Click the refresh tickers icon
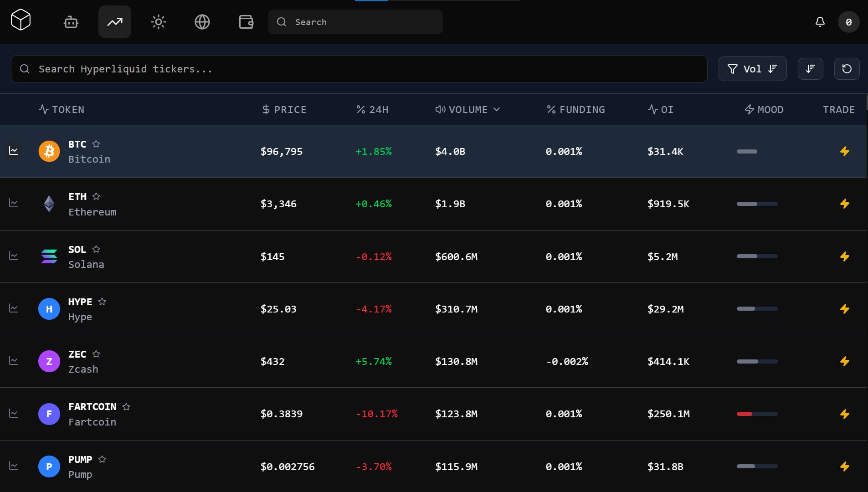Image resolution: width=868 pixels, height=492 pixels. click(x=847, y=69)
